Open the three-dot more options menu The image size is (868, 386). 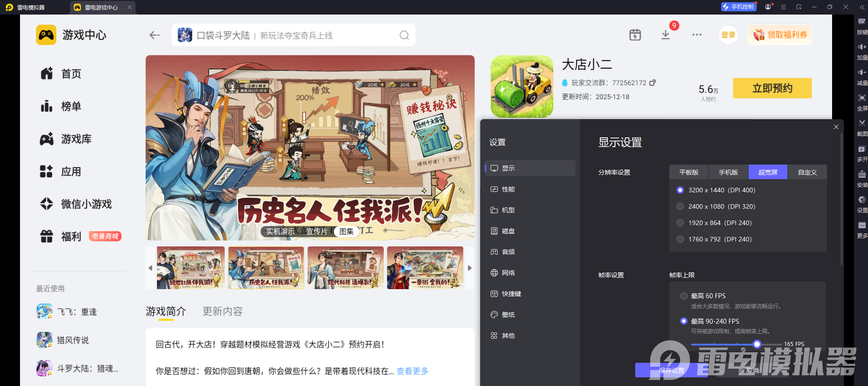697,35
